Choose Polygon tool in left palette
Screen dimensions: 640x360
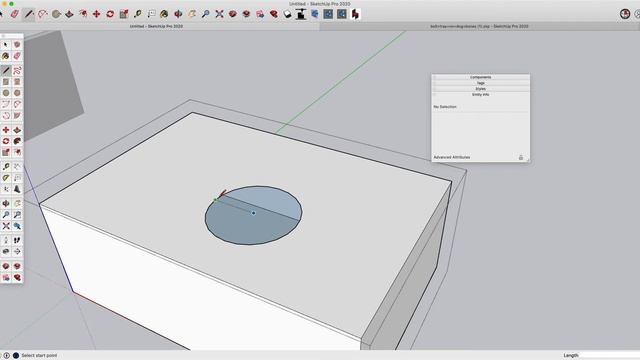tap(17, 93)
